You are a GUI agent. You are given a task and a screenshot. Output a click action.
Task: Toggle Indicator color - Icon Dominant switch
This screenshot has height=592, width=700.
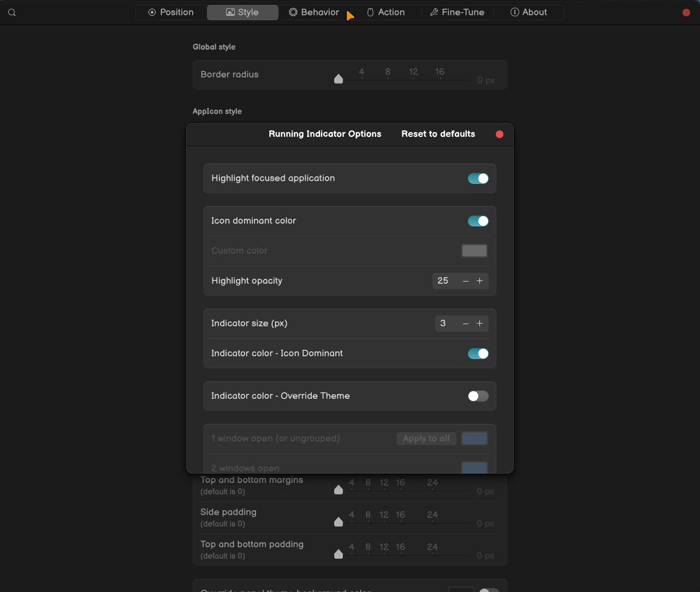(478, 354)
